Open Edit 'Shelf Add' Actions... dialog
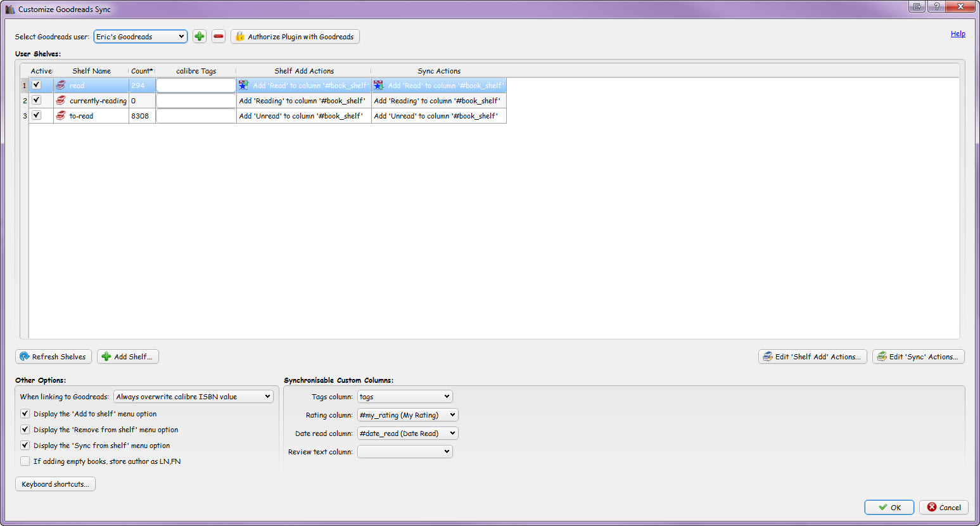 [x=812, y=357]
